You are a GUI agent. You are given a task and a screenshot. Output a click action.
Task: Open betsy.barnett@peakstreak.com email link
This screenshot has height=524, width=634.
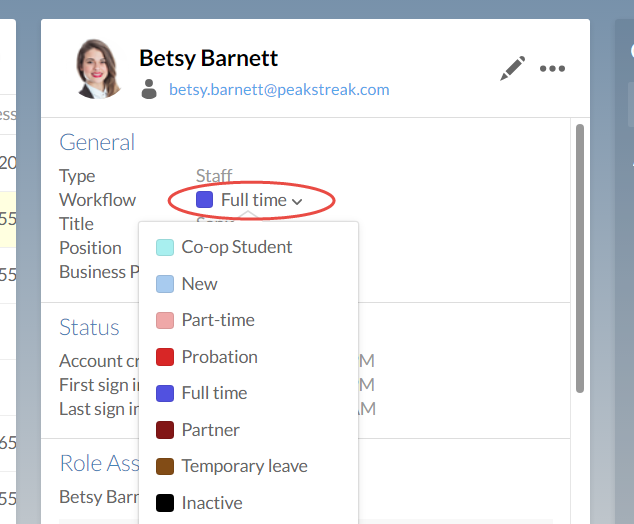278,89
